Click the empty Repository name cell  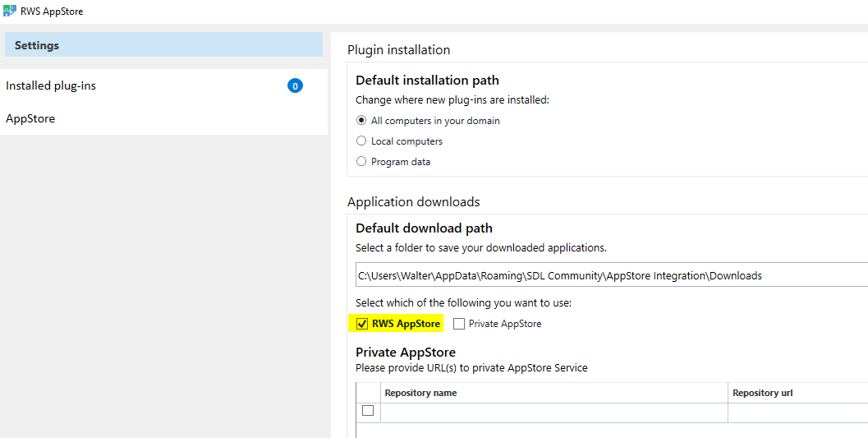pyautogui.click(x=553, y=412)
